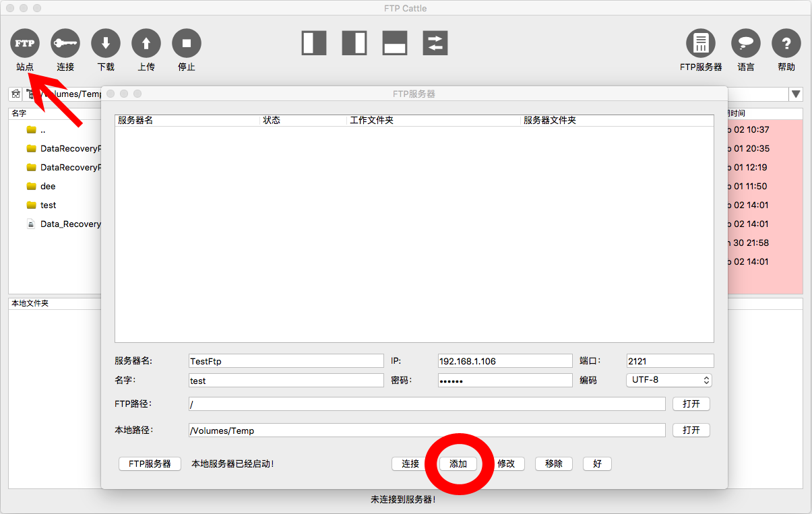
Task: Click the 好 OK button
Action: pos(597,463)
